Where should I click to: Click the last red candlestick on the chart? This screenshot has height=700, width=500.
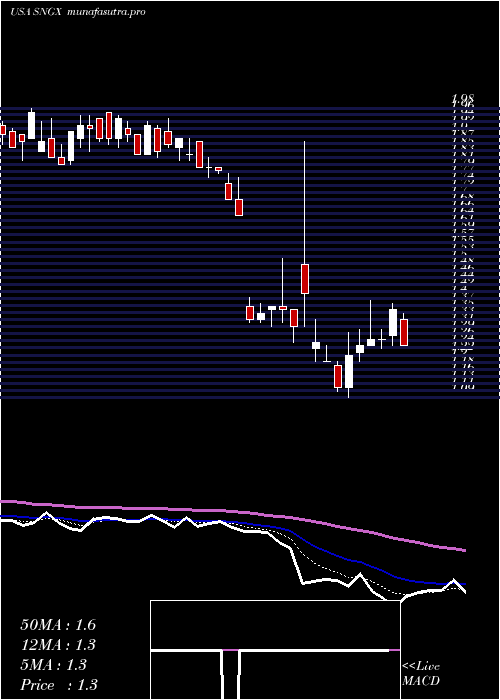click(404, 332)
